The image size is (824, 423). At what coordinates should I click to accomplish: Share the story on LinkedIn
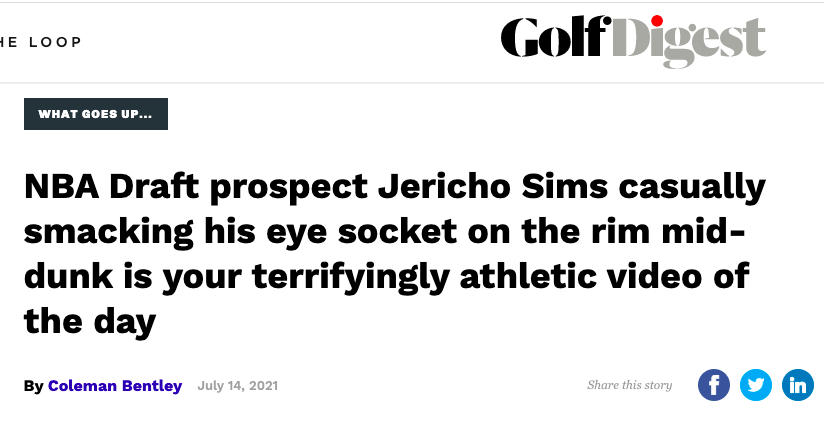pyautogui.click(x=798, y=385)
